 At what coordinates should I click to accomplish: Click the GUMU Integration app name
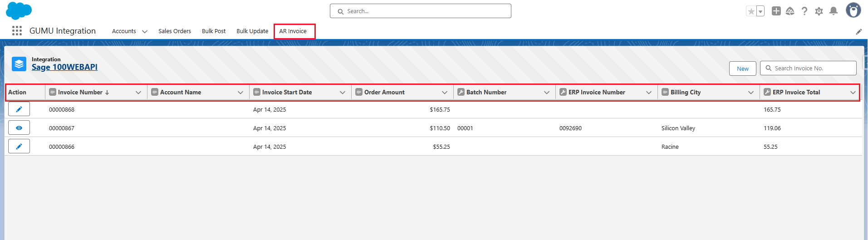pos(63,31)
